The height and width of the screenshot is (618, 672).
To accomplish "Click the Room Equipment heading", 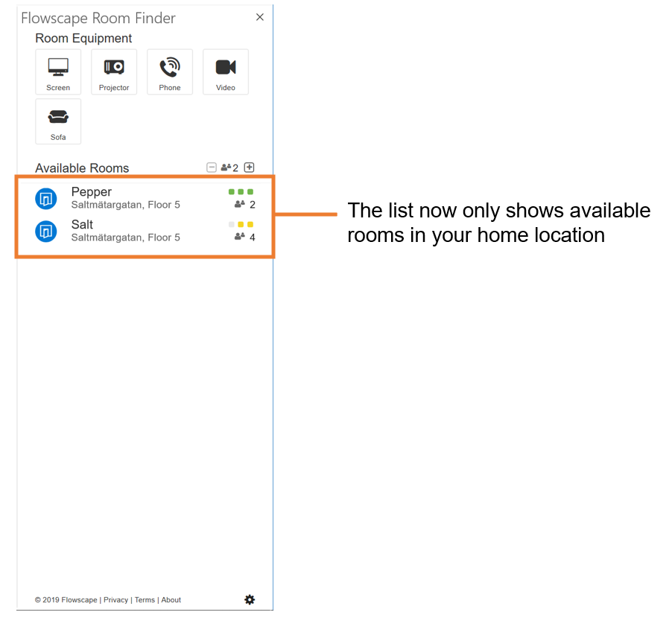I will (x=83, y=38).
